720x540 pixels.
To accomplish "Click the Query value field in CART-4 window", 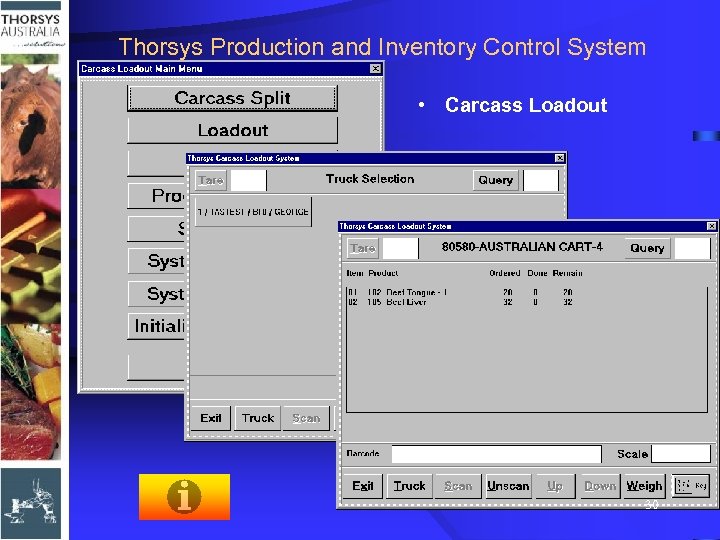I will (x=692, y=248).
